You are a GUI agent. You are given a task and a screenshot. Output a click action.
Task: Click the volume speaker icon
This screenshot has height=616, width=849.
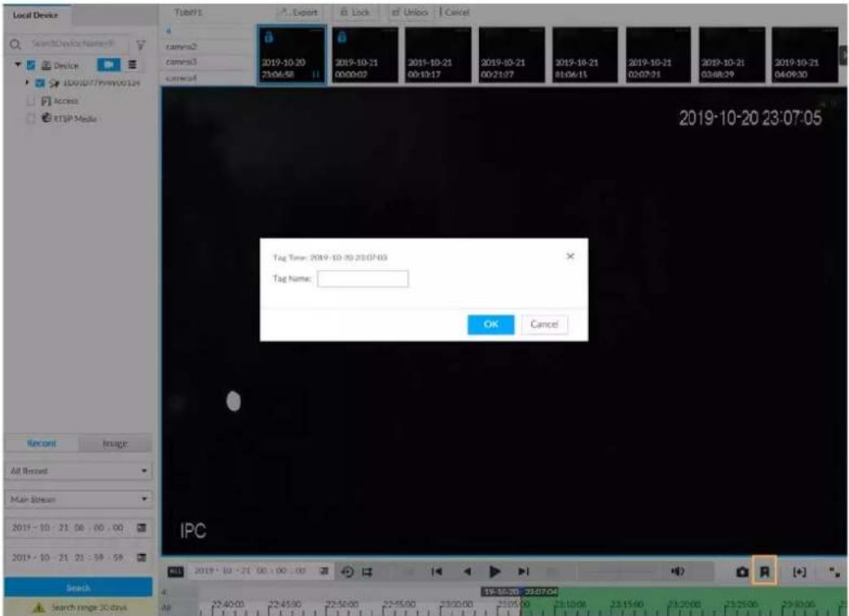[677, 571]
